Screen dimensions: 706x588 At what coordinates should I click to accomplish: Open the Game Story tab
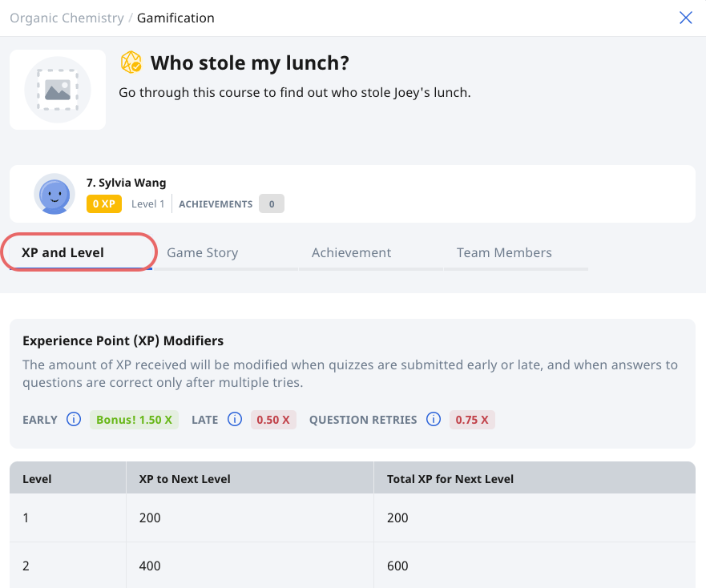click(203, 252)
